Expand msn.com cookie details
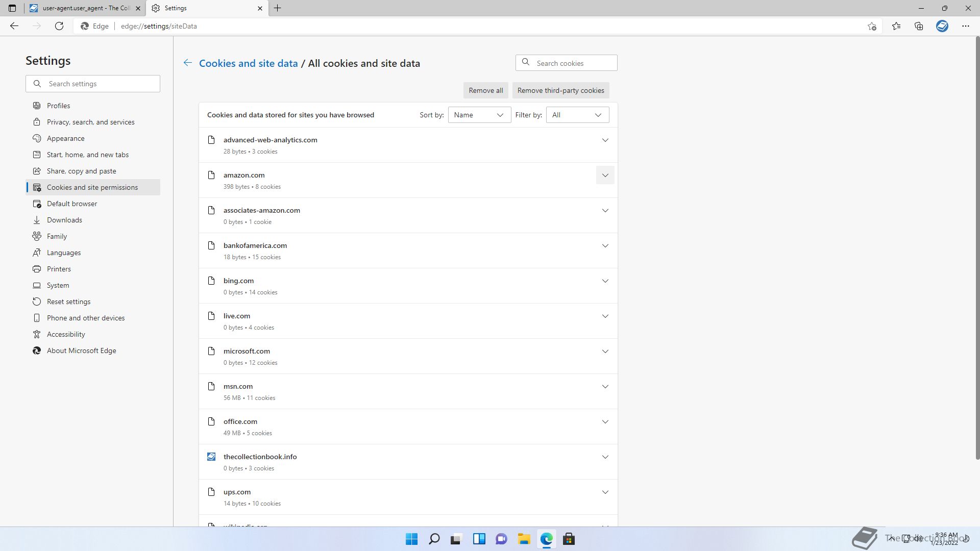Viewport: 980px width, 551px height. point(605,386)
